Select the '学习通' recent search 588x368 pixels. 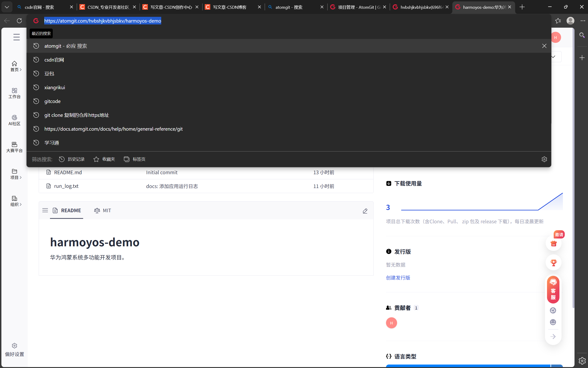[289, 143]
